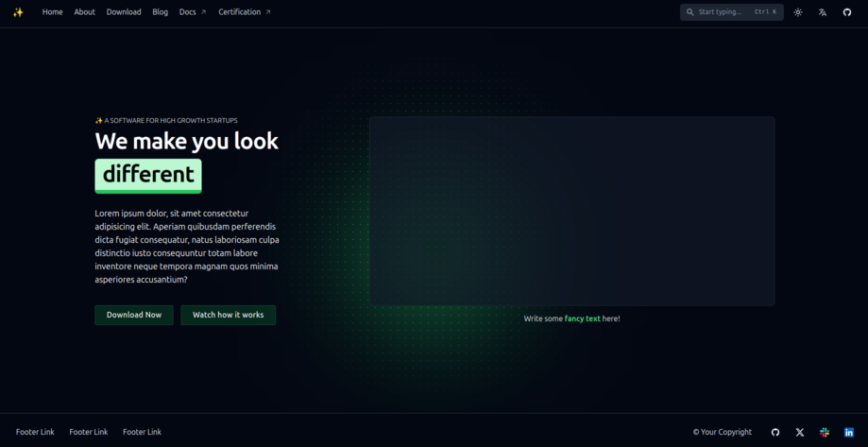Open the GitHub icon in header
Screen dimensions: 868x447
tap(847, 12)
